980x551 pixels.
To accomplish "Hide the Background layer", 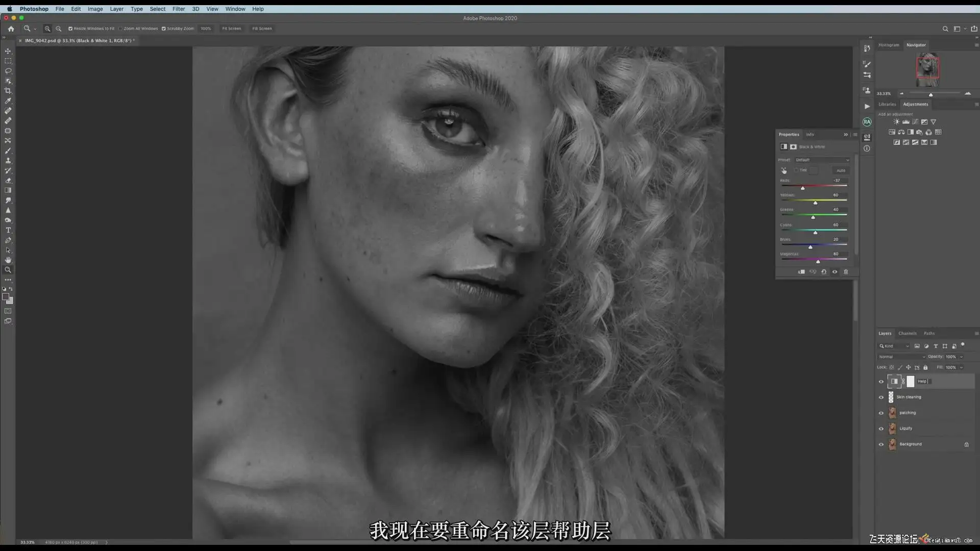I will click(x=881, y=445).
